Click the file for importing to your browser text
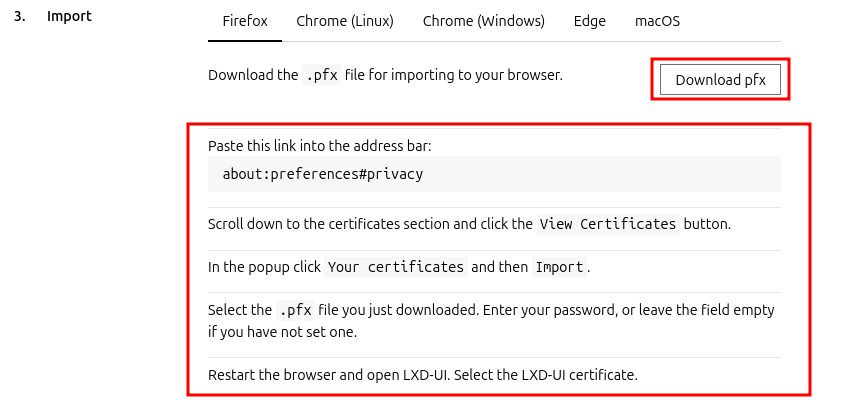Screen dimensions: 865x412 (x=453, y=74)
